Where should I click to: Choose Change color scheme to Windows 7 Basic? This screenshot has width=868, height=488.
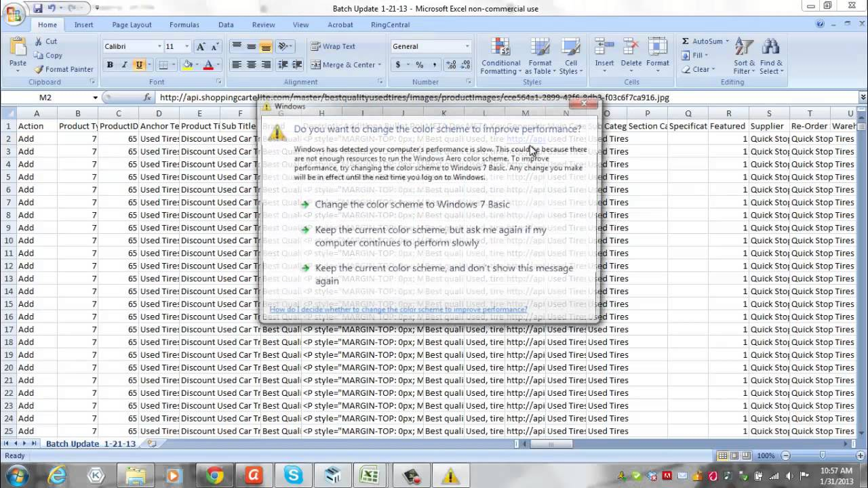click(412, 204)
